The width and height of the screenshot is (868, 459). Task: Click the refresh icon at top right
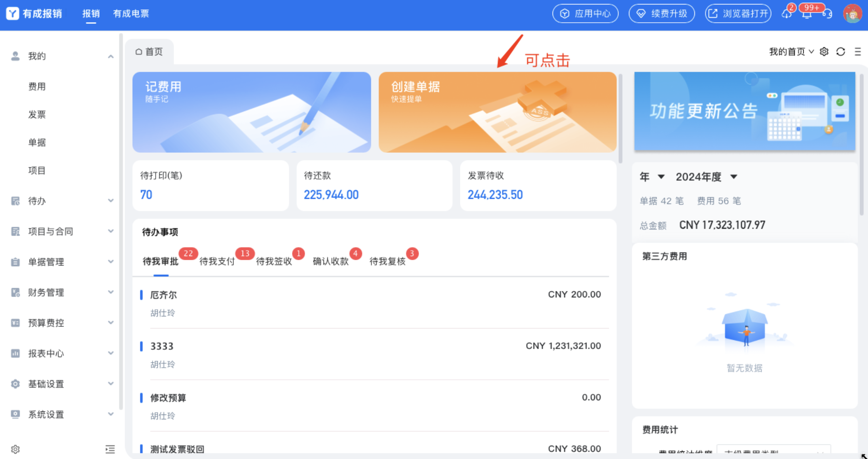click(x=840, y=52)
